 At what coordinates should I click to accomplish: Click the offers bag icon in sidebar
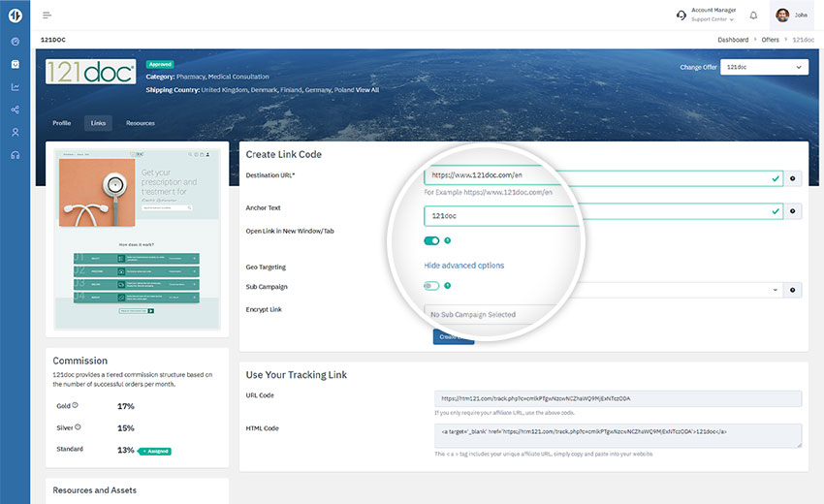point(15,64)
